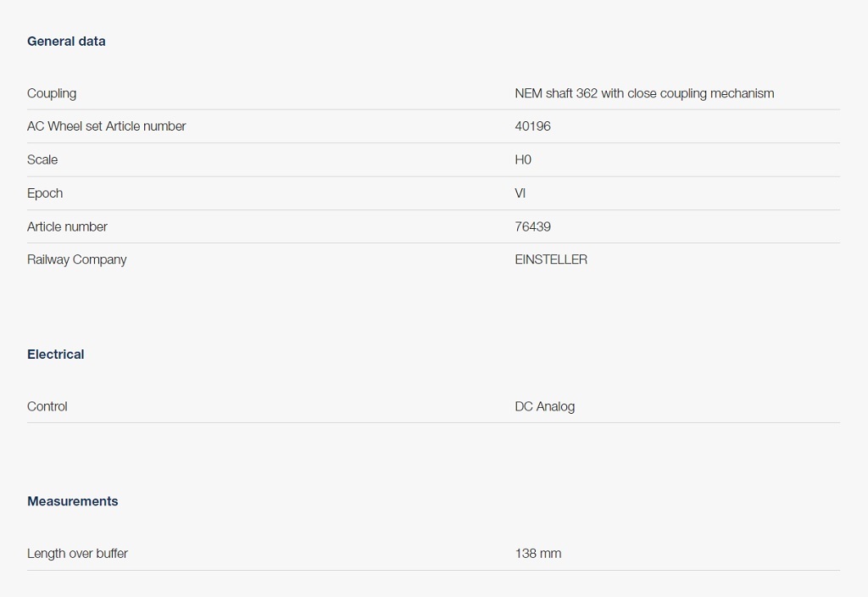
Task: Select the value 40196
Action: 532,126
